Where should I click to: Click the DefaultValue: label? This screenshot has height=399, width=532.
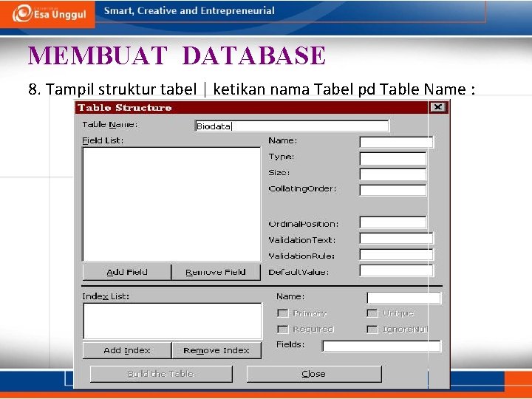click(299, 272)
